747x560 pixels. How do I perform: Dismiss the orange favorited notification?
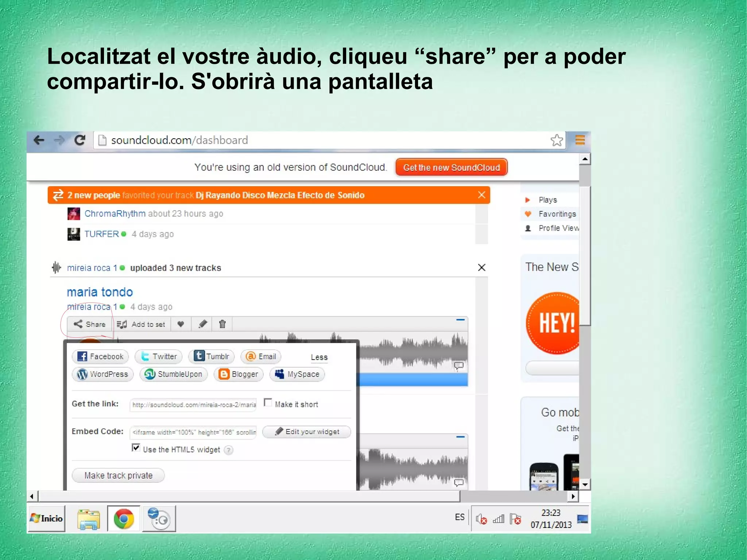click(x=481, y=195)
